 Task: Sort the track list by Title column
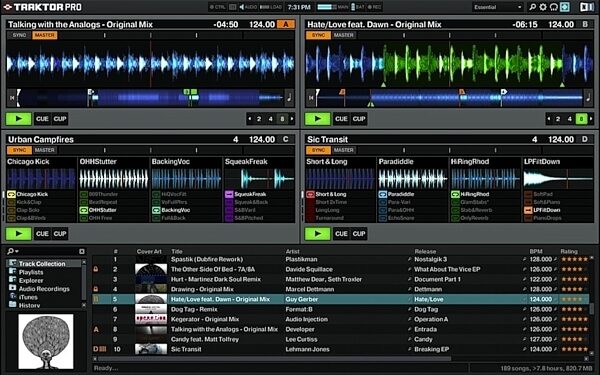pos(177,251)
